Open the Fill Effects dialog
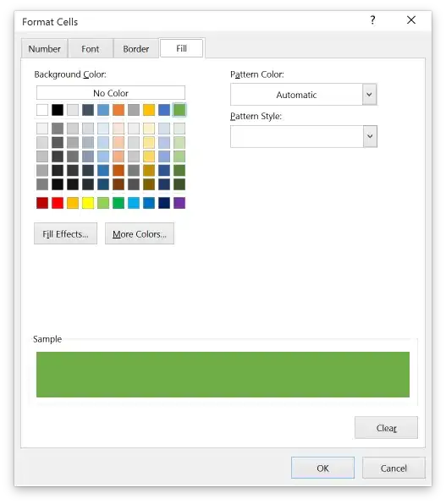Screen dimensions: 446x504 coord(65,233)
